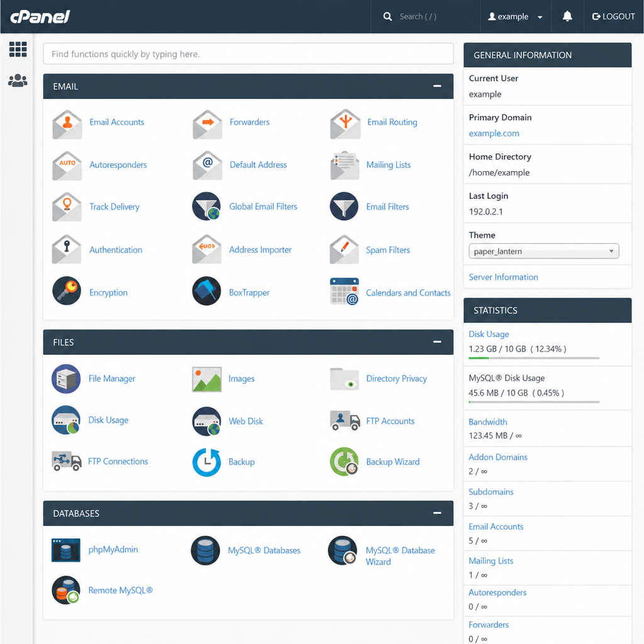Open the Address Importer icon
This screenshot has height=644, width=644.
tap(206, 249)
